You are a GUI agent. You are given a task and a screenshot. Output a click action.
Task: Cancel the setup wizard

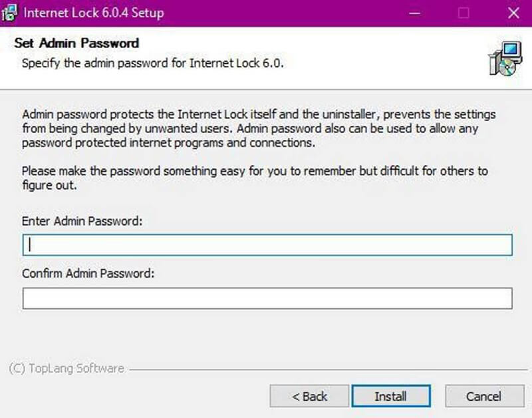click(485, 396)
